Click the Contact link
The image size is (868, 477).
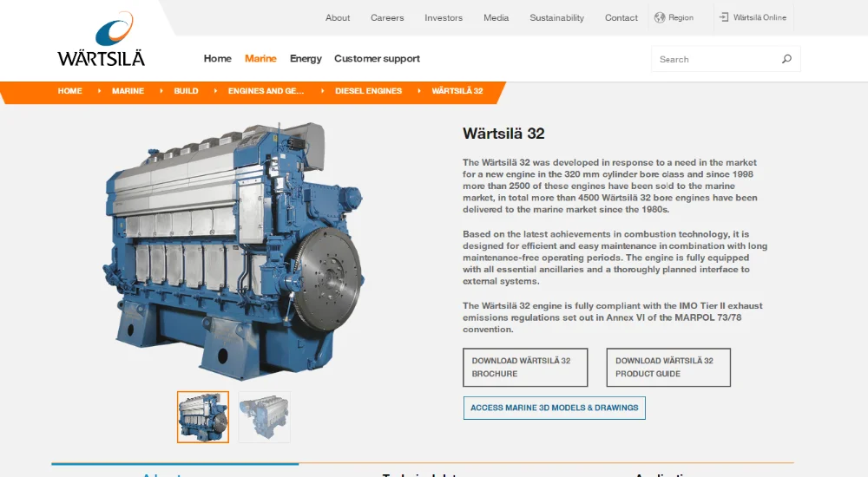[621, 17]
